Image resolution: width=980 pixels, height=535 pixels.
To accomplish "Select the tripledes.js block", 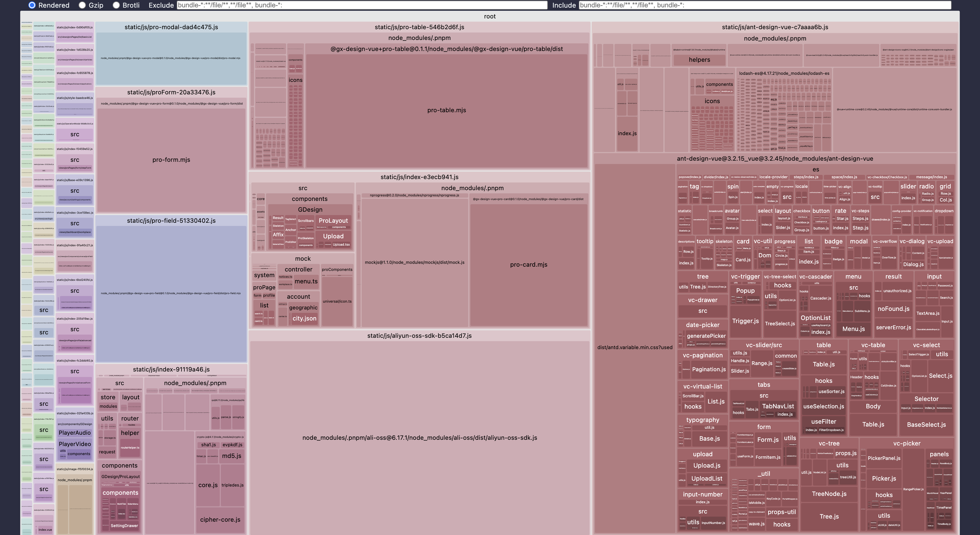I will click(233, 485).
